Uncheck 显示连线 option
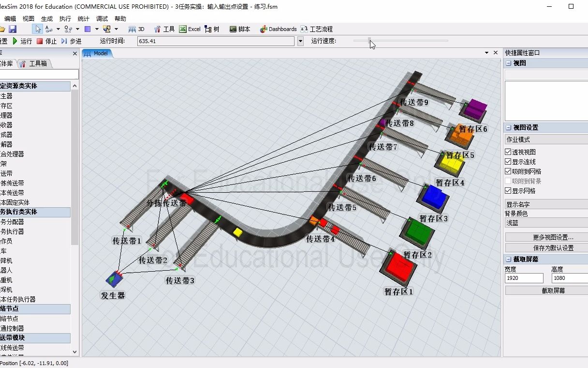The image size is (588, 368). (x=508, y=162)
